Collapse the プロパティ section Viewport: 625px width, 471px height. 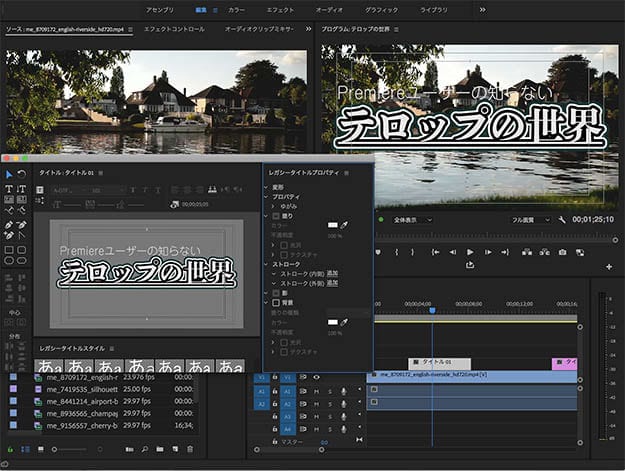[266, 196]
